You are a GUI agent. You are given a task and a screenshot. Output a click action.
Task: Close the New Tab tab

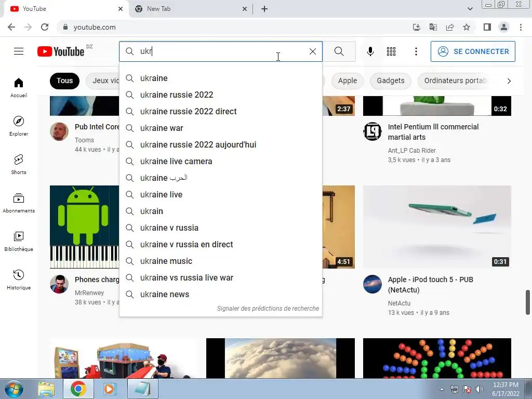click(x=245, y=9)
